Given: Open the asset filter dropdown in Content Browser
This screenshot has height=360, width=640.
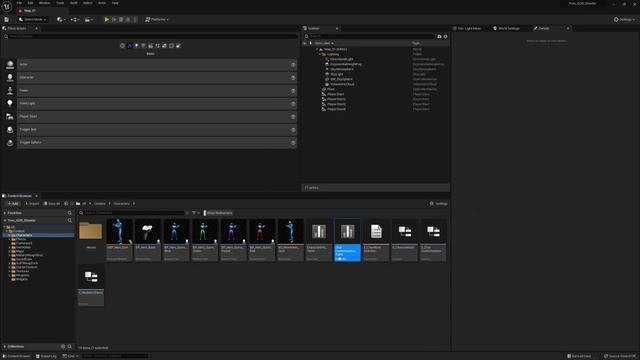Looking at the screenshot, I should coord(196,213).
